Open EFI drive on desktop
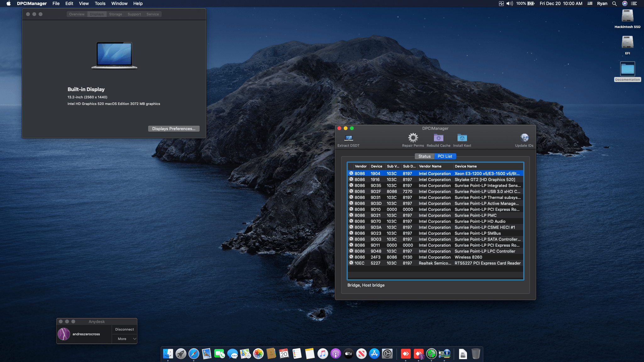 pyautogui.click(x=627, y=45)
